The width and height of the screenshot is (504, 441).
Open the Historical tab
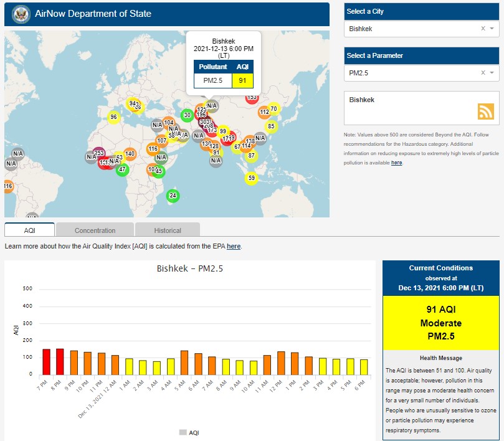tap(168, 230)
